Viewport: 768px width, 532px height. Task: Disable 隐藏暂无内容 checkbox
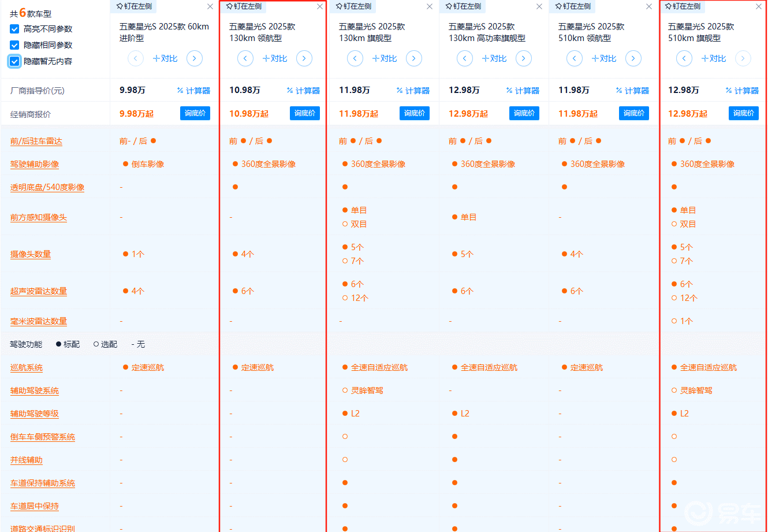(14, 61)
